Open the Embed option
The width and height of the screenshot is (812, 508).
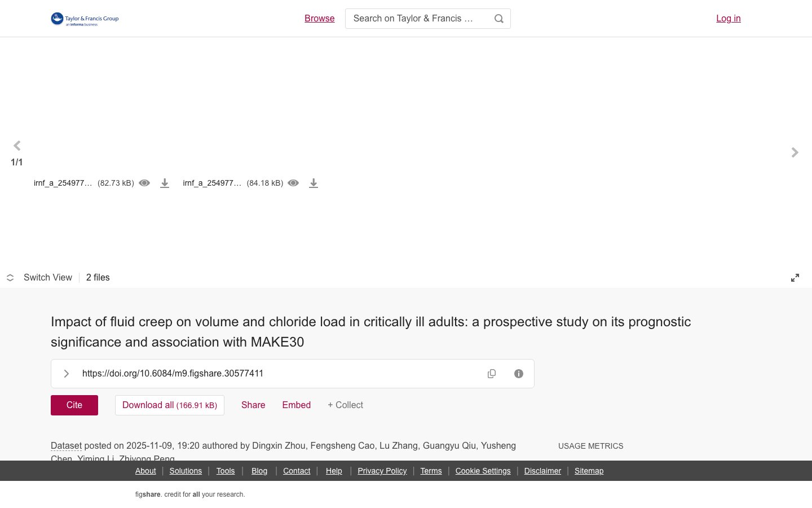tap(297, 405)
